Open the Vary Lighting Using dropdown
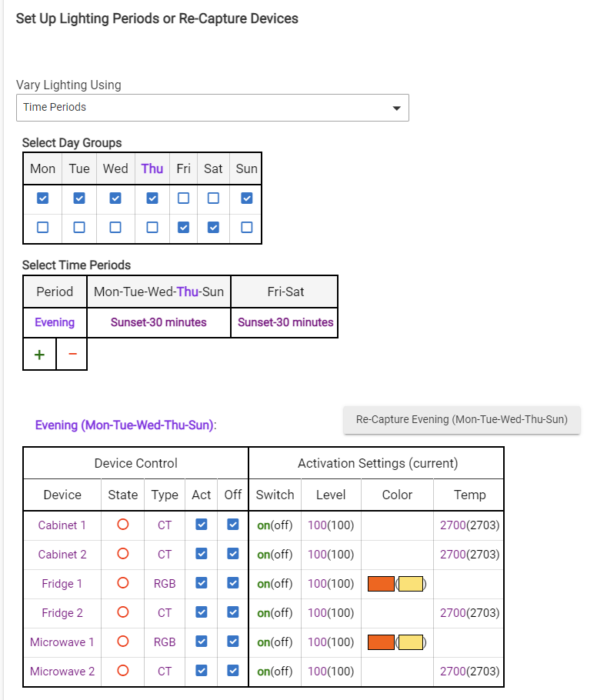Screen dimensions: 597x700 (x=212, y=108)
